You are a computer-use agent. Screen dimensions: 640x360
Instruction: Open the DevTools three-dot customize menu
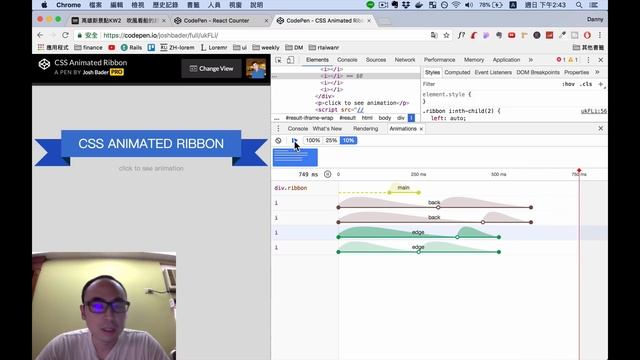(588, 60)
